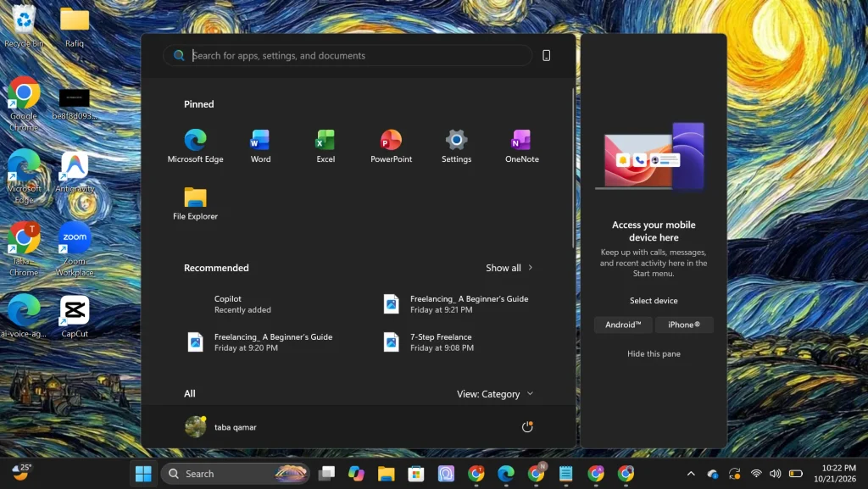Open Microsoft Edge on the taskbar

[x=505, y=474]
